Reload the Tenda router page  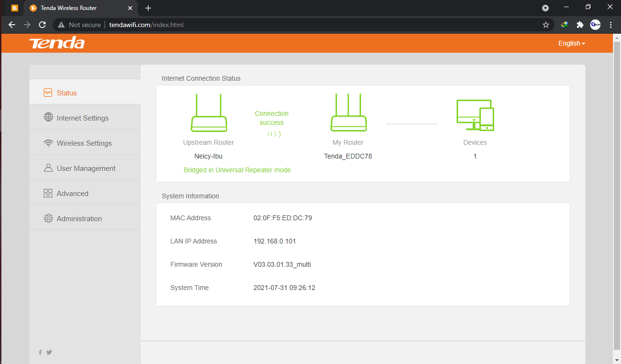[42, 25]
